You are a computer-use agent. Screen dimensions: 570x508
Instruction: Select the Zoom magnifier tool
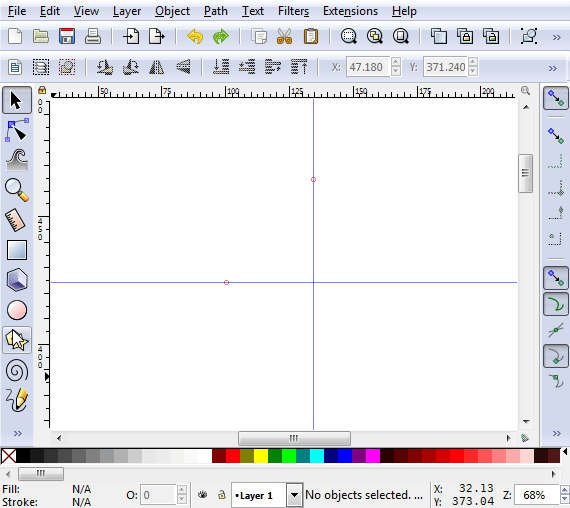pyautogui.click(x=17, y=189)
